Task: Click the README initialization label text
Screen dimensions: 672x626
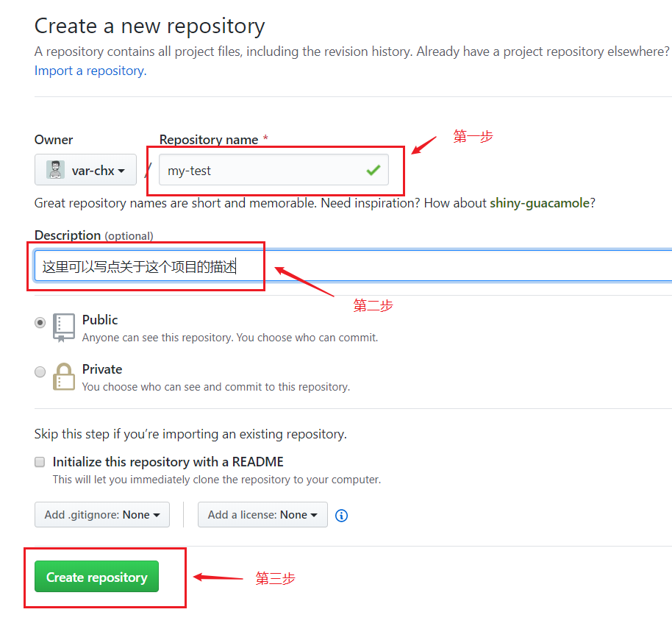Action: tap(168, 462)
